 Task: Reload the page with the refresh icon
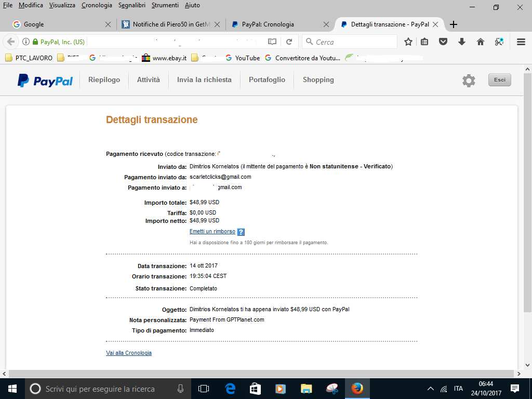tap(289, 42)
